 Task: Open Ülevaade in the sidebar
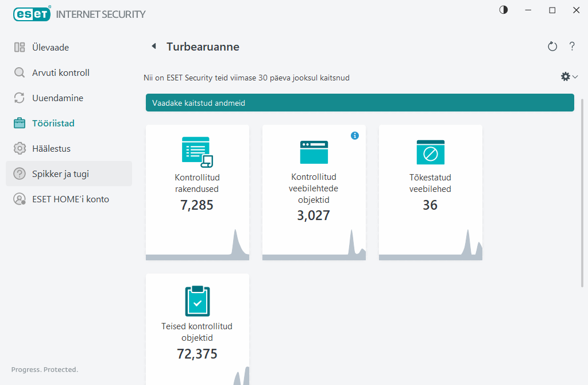[51, 48]
